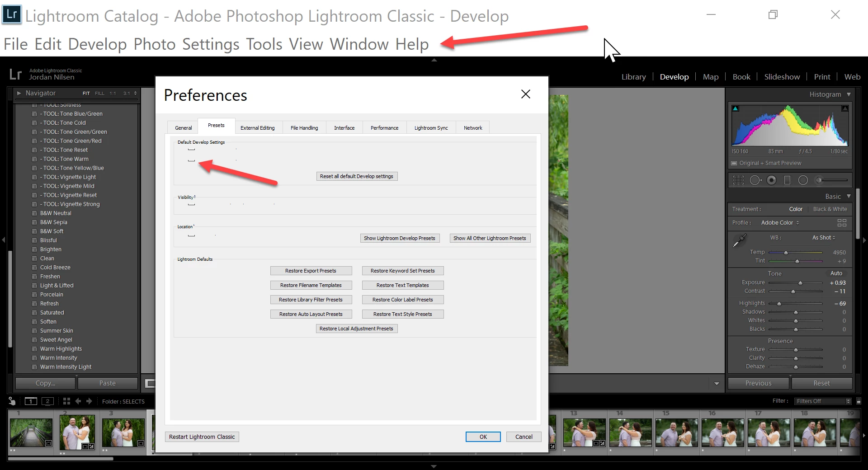Open the WB As Shot dropdown

[x=824, y=238]
